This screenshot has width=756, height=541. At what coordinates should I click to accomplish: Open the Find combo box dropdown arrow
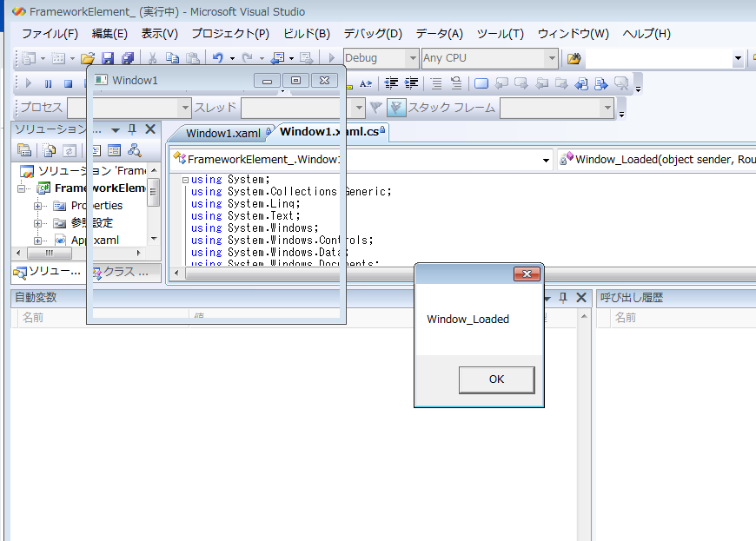click(738, 58)
